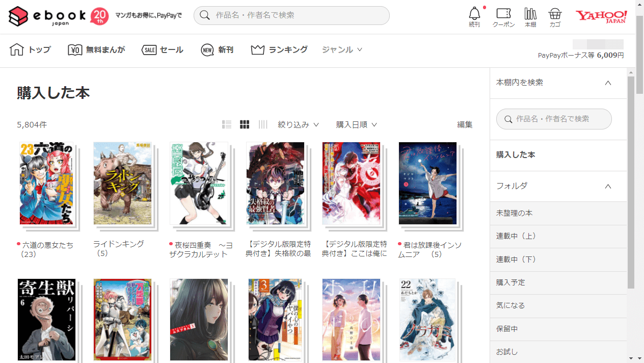Switch to list view layout

pyautogui.click(x=227, y=124)
